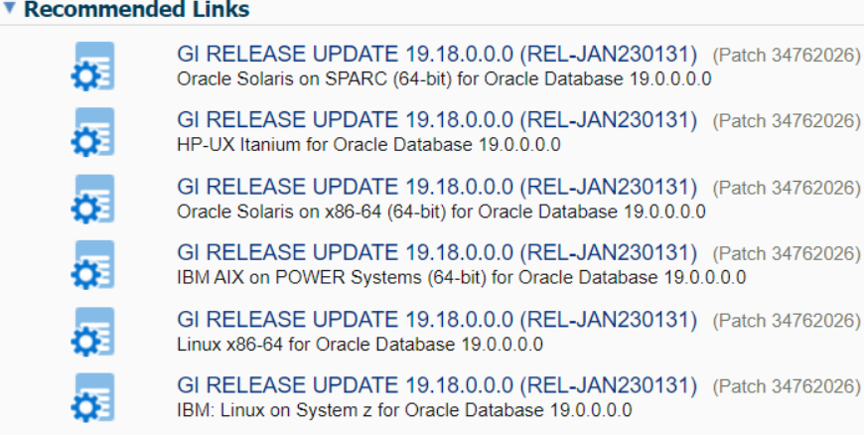Open GI Release Update link for Linux on System z
868x437 pixels.
click(437, 385)
